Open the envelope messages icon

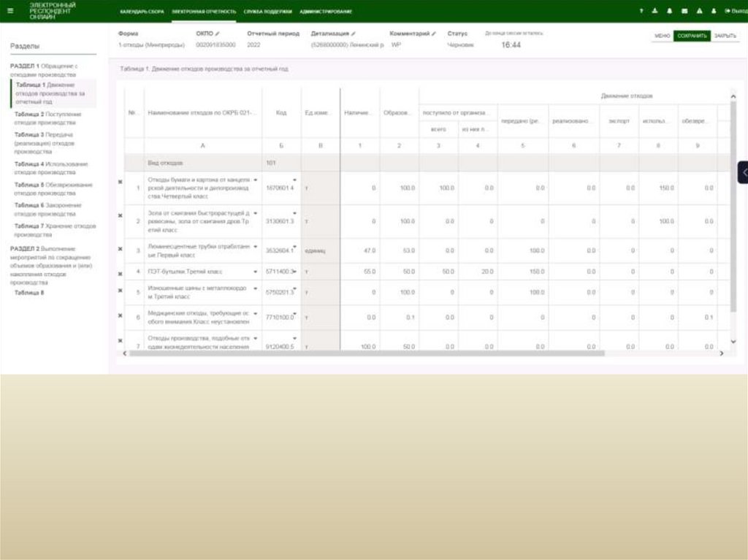point(684,10)
